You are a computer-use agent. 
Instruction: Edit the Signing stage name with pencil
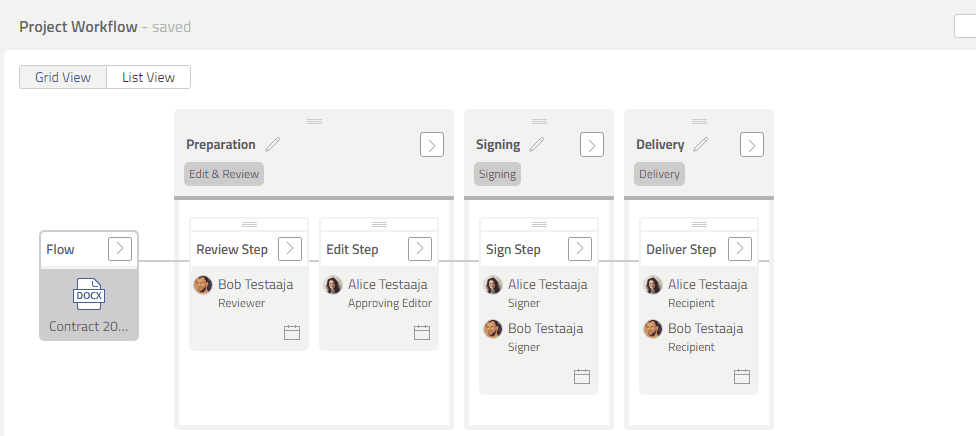pyautogui.click(x=537, y=144)
